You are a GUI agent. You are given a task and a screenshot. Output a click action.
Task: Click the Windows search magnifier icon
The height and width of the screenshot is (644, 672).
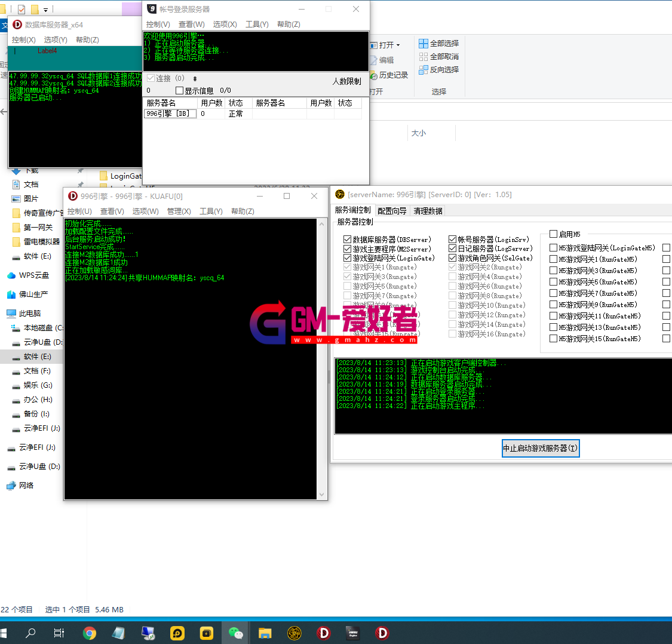tap(30, 633)
